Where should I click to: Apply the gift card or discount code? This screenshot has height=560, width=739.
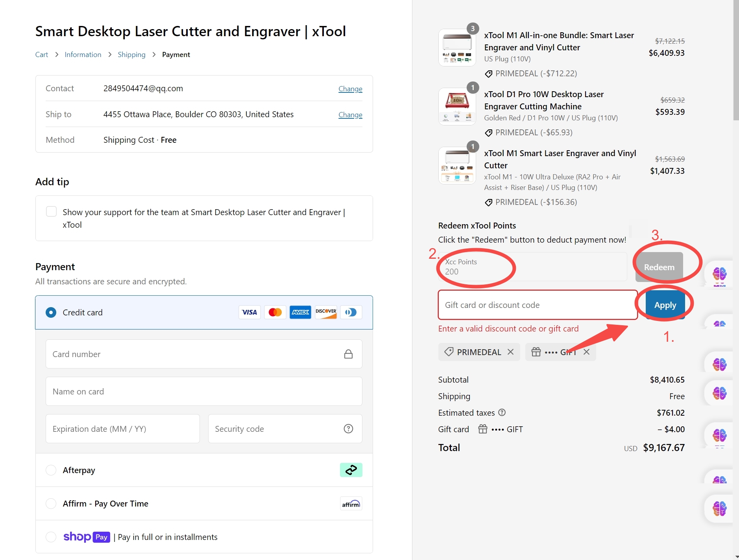tap(665, 305)
